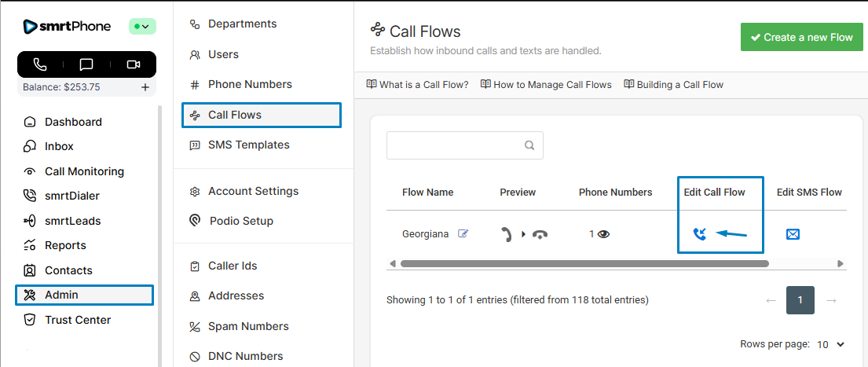
Task: Click the Edit Call Flow phone icon
Action: (x=700, y=234)
